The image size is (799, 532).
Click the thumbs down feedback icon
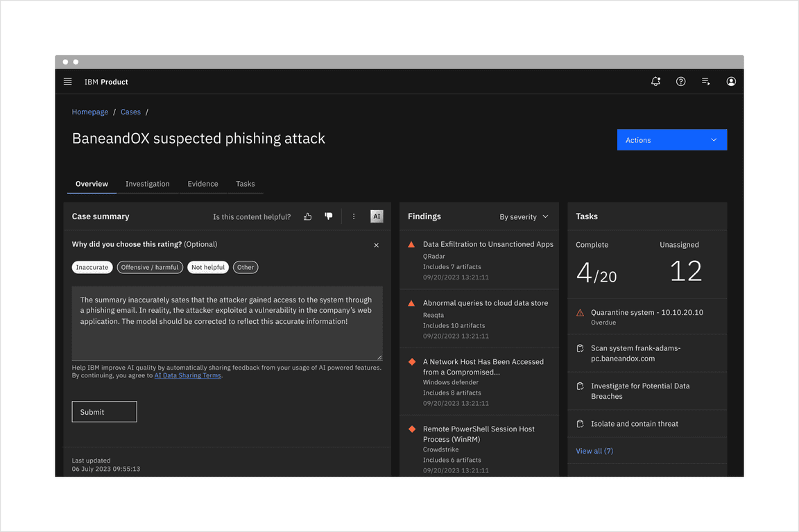pos(329,216)
